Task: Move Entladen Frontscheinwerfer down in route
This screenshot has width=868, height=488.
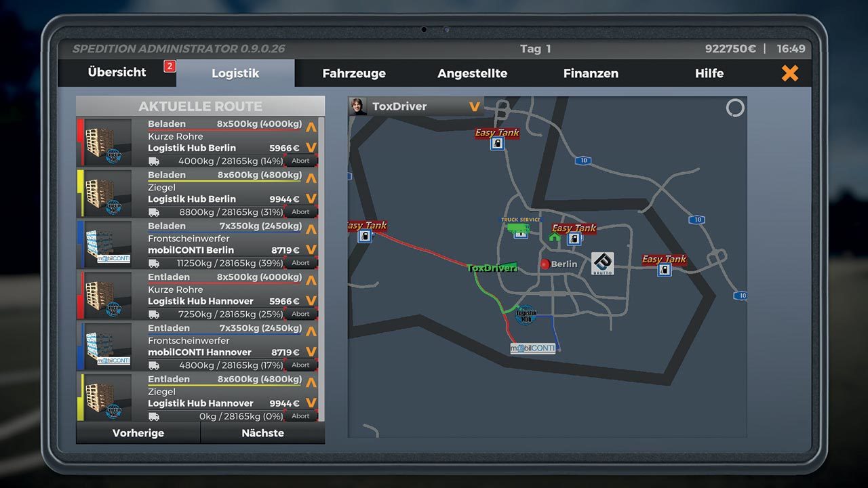Action: pos(311,352)
